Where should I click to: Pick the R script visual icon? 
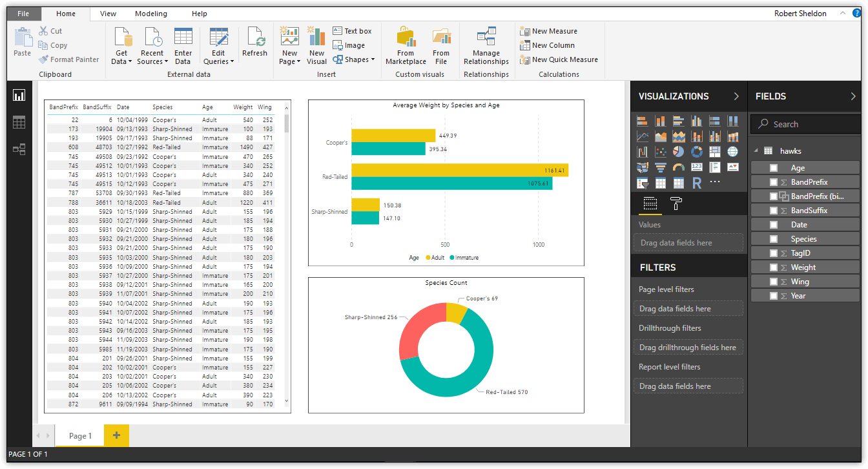click(696, 183)
